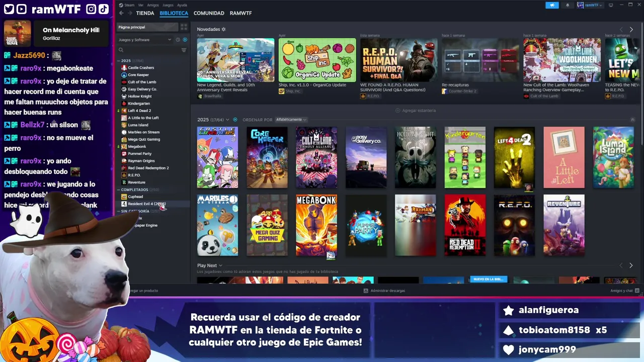This screenshot has height=362, width=644.
Task: Click Agregar estantería
Action: [416, 110]
